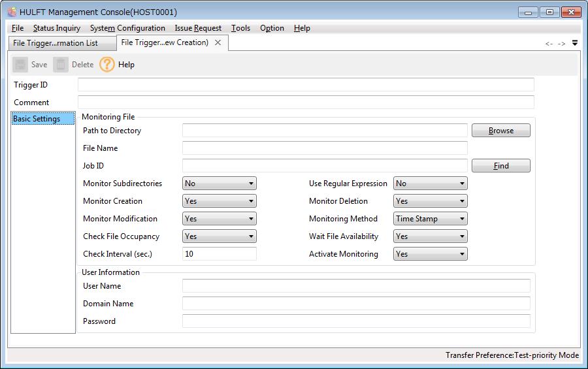Go to previous tab with left arrow

(x=549, y=44)
